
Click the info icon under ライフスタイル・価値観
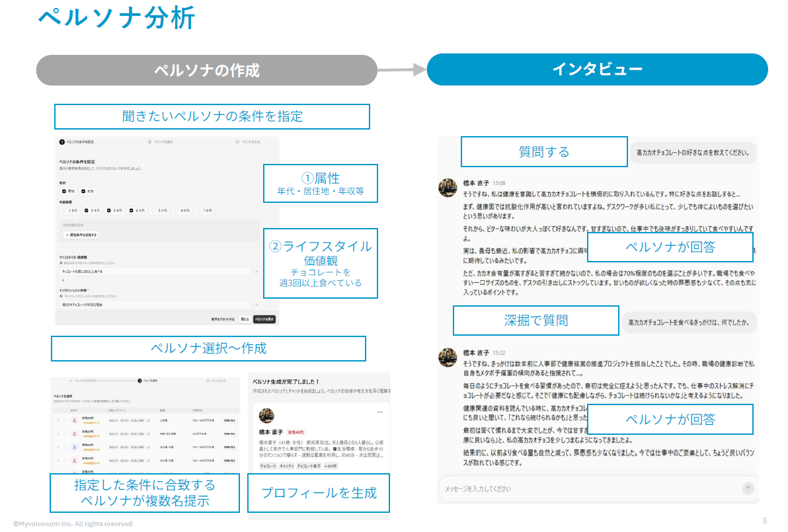coord(61,263)
